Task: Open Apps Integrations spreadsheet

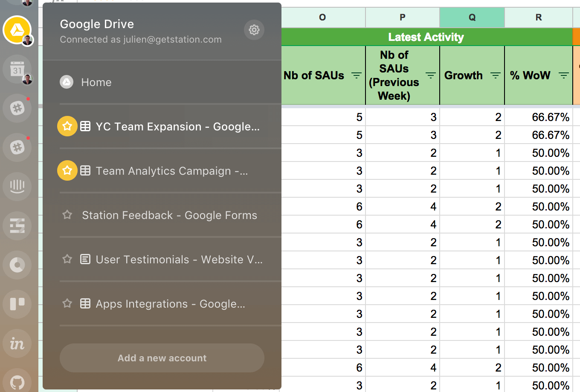Action: [171, 304]
